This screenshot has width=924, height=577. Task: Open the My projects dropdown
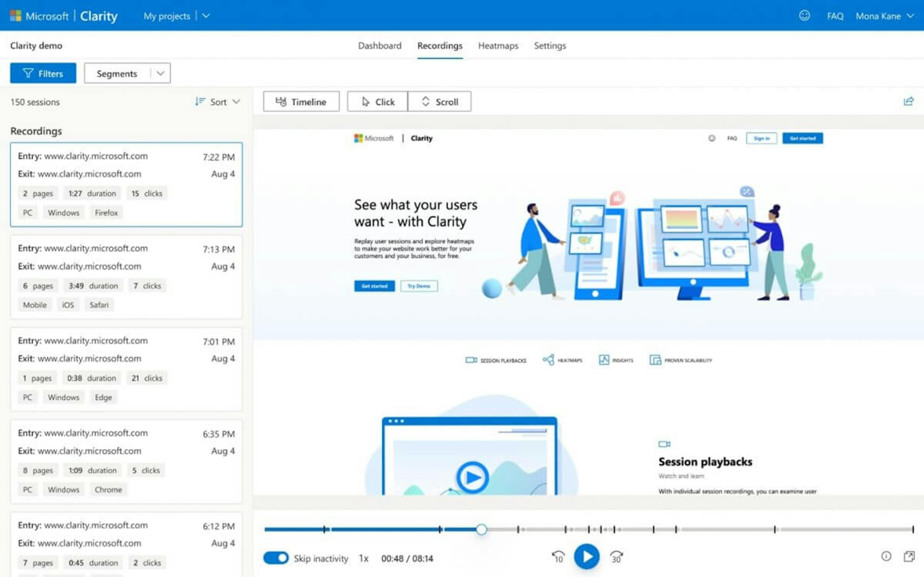click(206, 16)
